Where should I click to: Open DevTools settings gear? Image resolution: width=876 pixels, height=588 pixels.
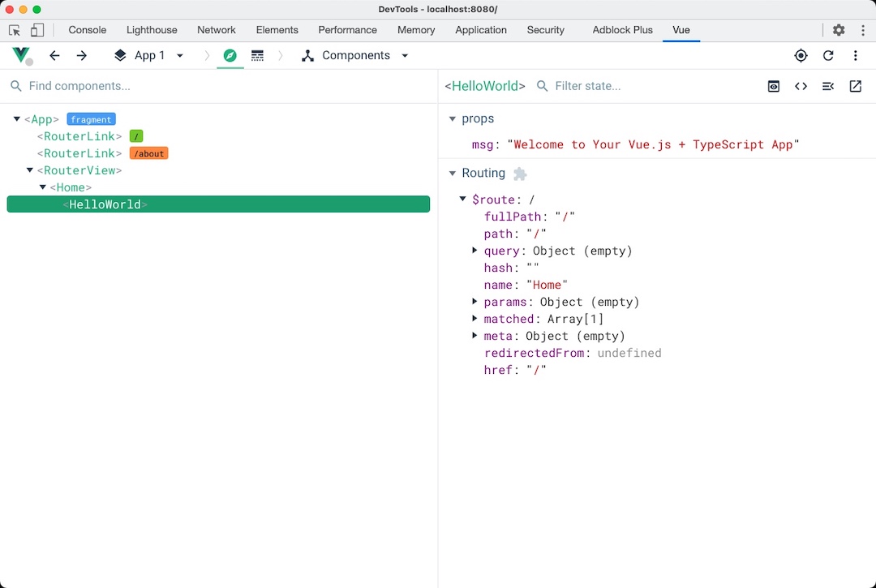(838, 30)
